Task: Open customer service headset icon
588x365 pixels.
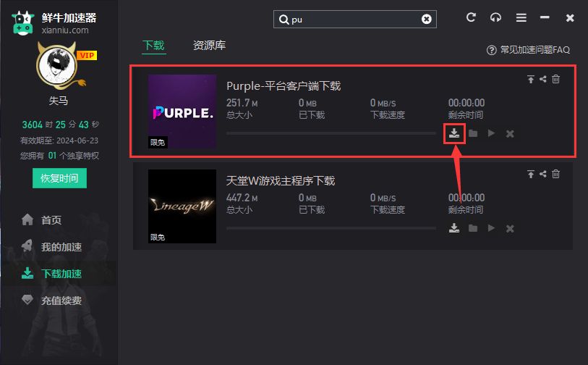Action: pos(495,17)
